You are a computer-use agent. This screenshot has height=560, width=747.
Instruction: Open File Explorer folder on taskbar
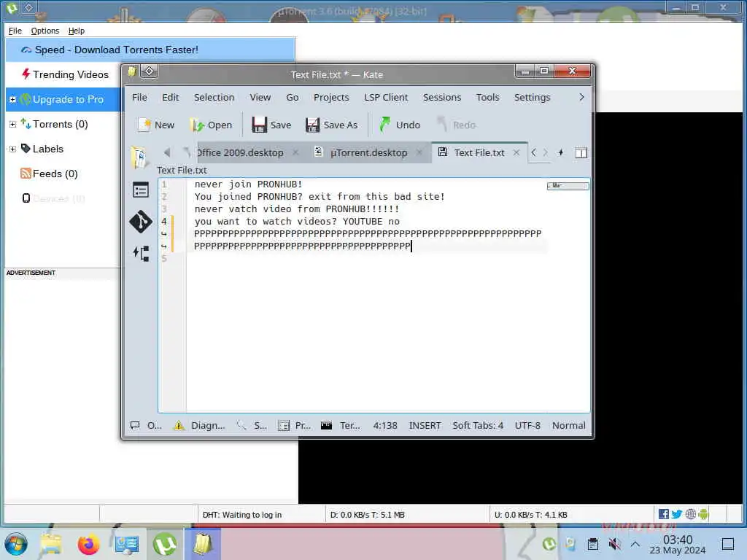click(51, 544)
